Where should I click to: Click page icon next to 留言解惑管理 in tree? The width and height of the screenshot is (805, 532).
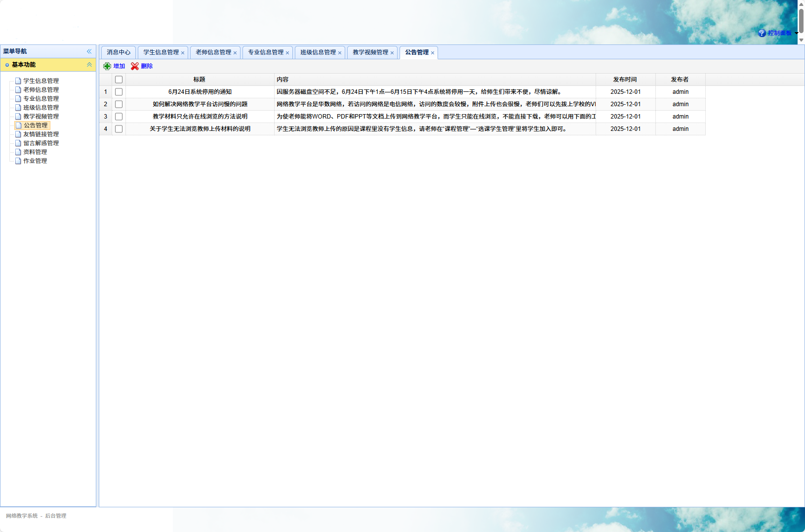(x=18, y=143)
